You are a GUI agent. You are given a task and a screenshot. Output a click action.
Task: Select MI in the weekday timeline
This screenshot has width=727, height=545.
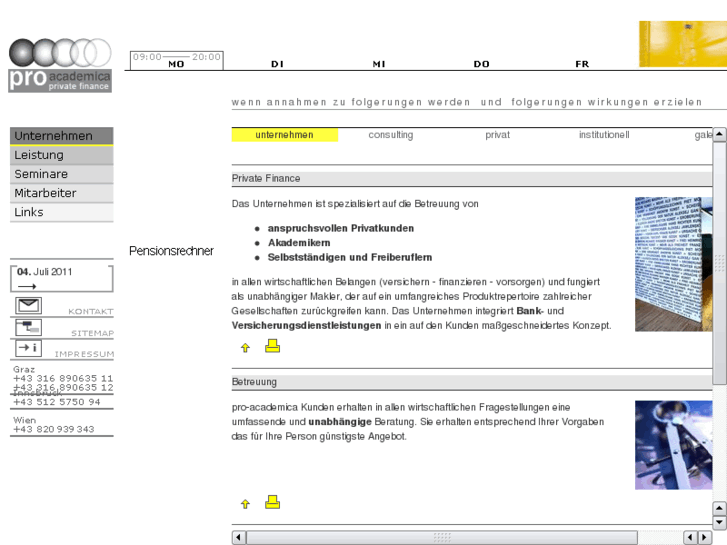pyautogui.click(x=379, y=64)
